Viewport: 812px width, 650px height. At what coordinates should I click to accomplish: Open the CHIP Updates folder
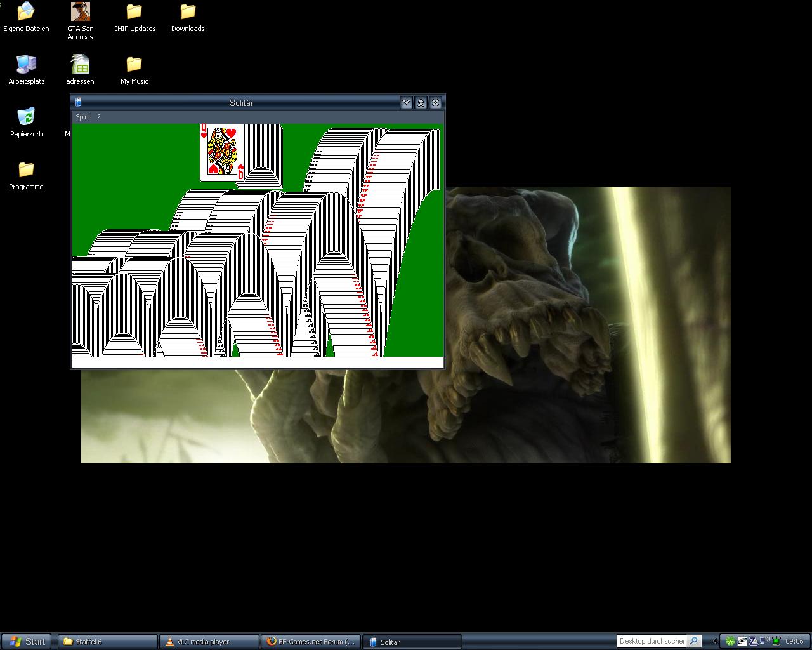[x=134, y=17]
